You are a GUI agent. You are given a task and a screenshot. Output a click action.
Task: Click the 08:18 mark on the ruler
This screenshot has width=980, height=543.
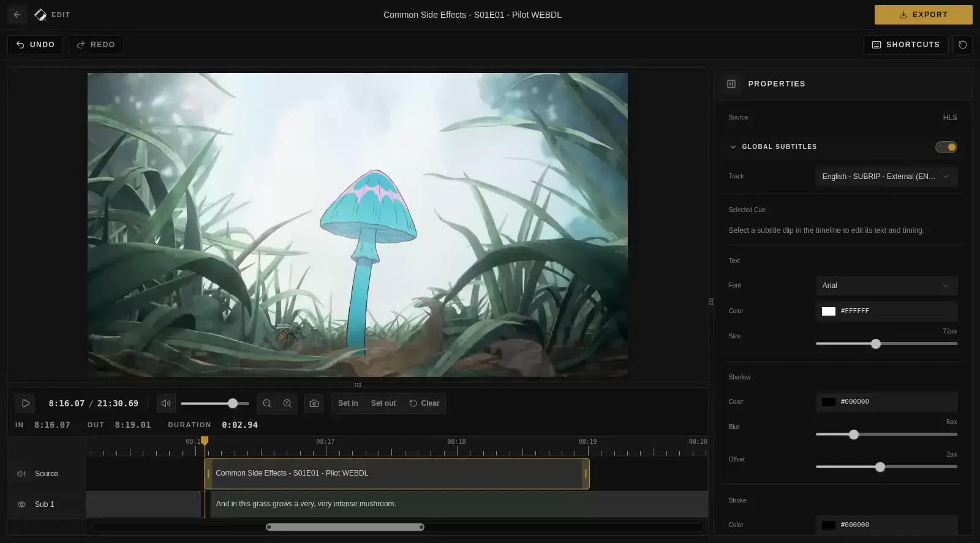point(456,442)
